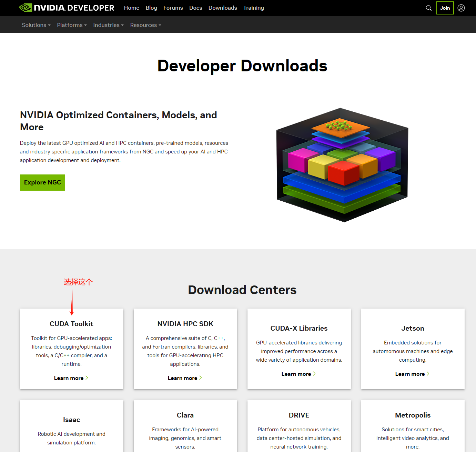Viewport: 476px width, 452px height.
Task: Select the Metropolis card title
Action: (x=413, y=415)
